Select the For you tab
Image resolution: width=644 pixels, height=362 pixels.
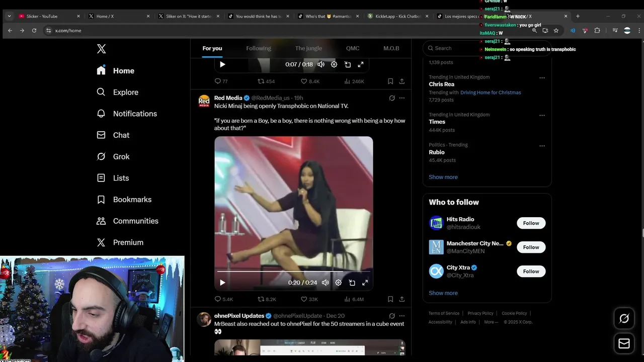click(212, 48)
